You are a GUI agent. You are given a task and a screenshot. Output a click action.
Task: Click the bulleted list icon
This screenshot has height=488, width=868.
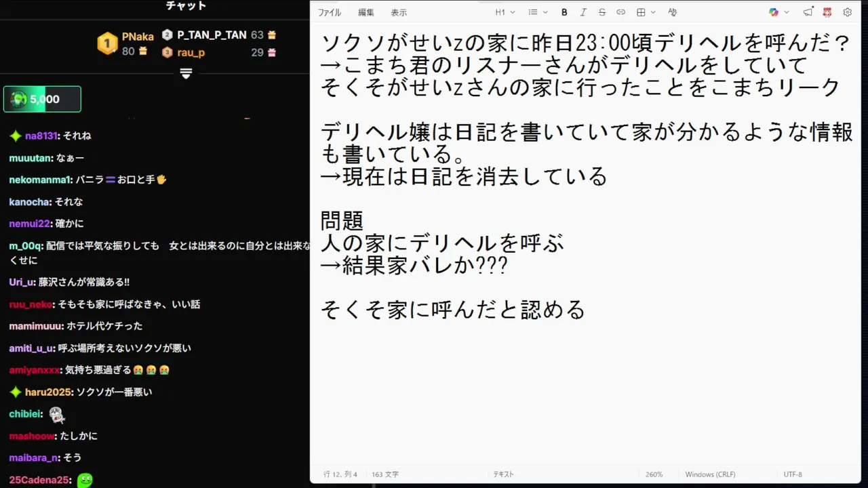533,12
